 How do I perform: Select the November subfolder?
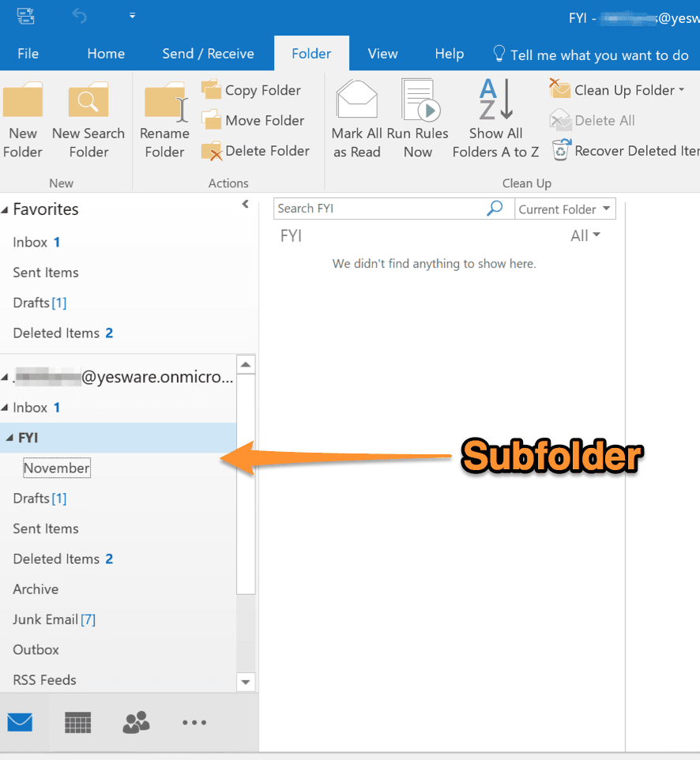(56, 468)
